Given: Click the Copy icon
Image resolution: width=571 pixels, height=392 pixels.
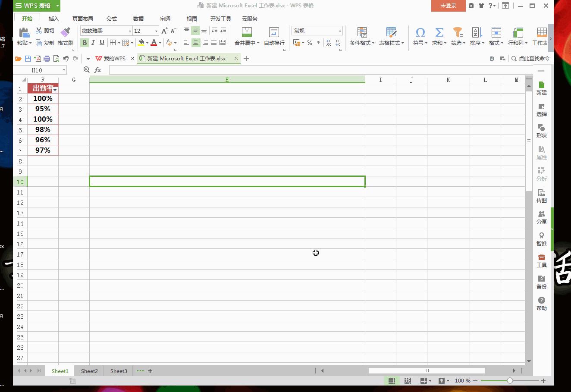Looking at the screenshot, I should pos(39,43).
